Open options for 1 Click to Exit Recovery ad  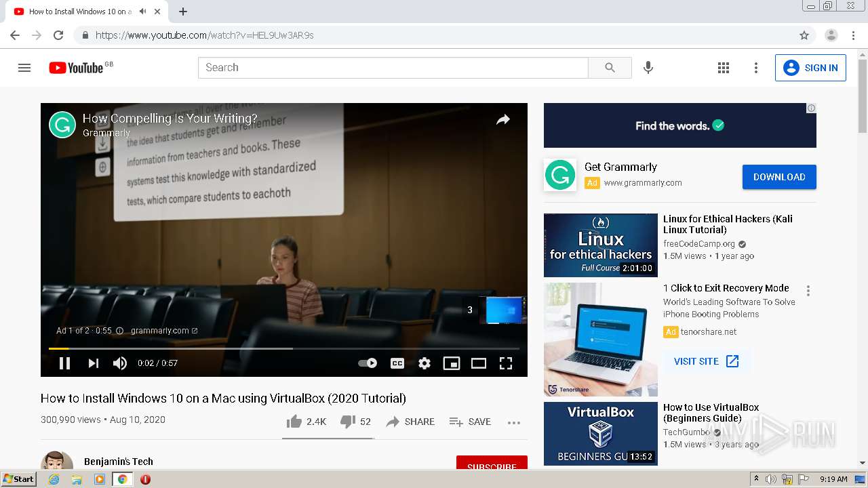click(808, 291)
